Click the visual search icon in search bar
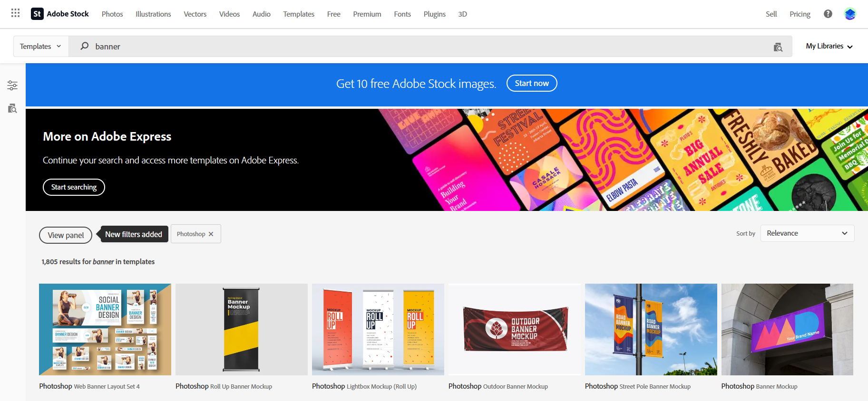Viewport: 868px width, 401px height. (x=778, y=47)
